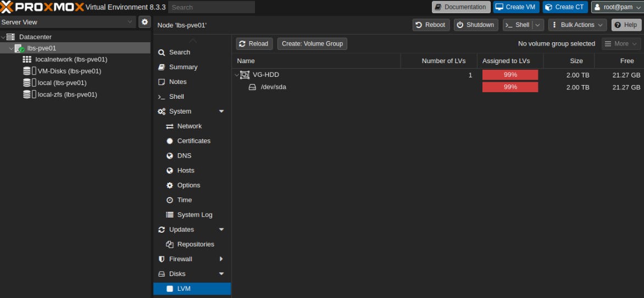Screen dimensions: 644x298
Task: Sort by the Name column header
Action: pyautogui.click(x=317, y=61)
